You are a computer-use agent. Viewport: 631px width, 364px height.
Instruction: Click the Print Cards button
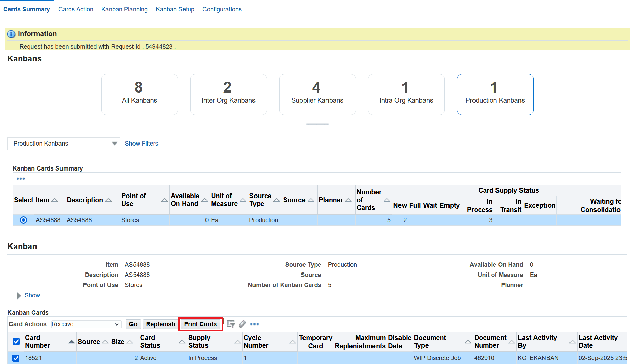[200, 324]
